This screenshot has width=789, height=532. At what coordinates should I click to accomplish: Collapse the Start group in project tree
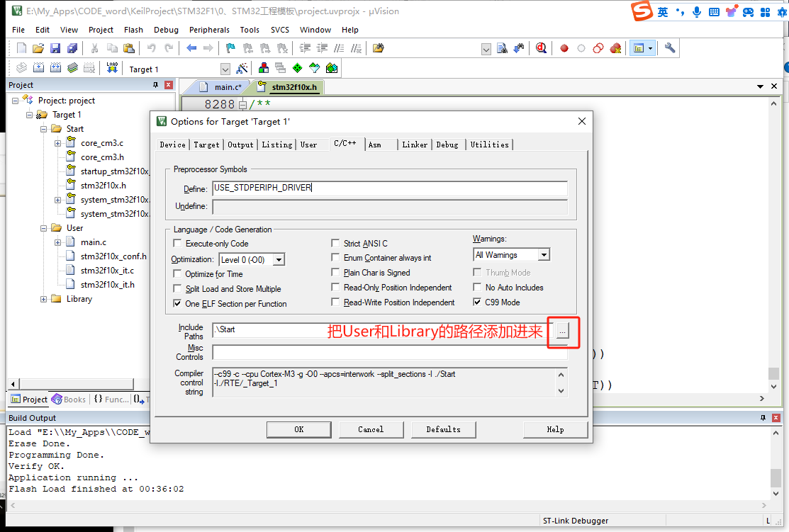click(x=44, y=129)
